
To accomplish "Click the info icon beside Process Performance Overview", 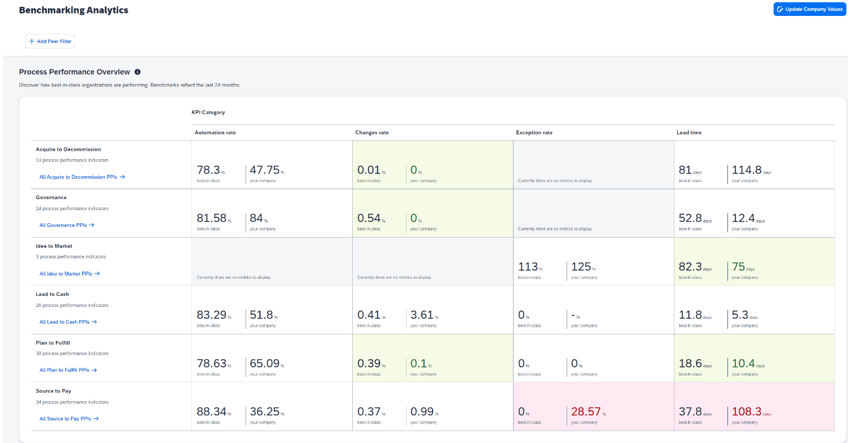I will click(x=138, y=72).
